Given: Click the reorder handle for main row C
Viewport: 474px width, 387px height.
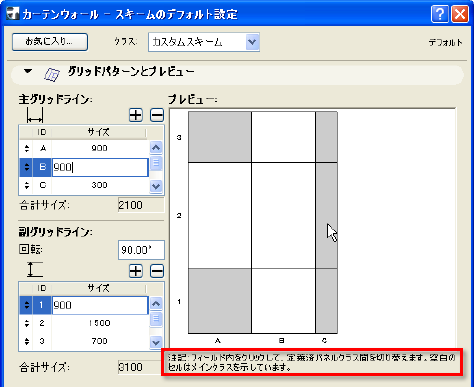Looking at the screenshot, I should click(x=27, y=185).
